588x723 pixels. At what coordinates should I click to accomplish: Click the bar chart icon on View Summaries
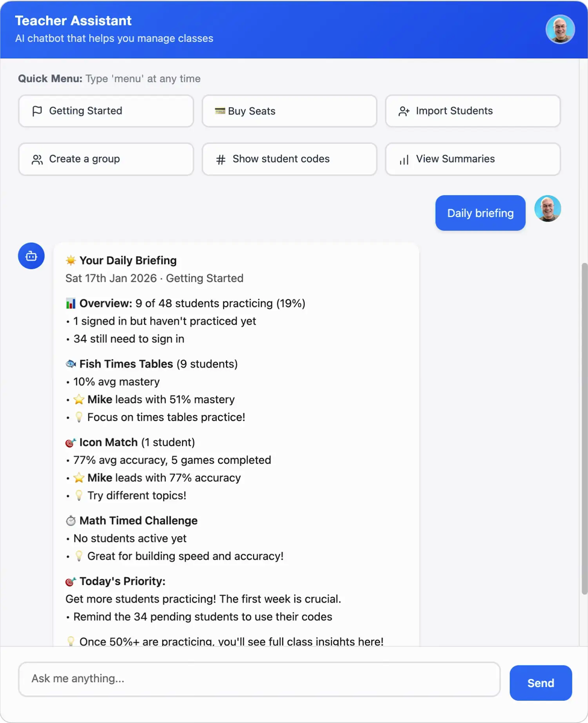[x=404, y=159]
